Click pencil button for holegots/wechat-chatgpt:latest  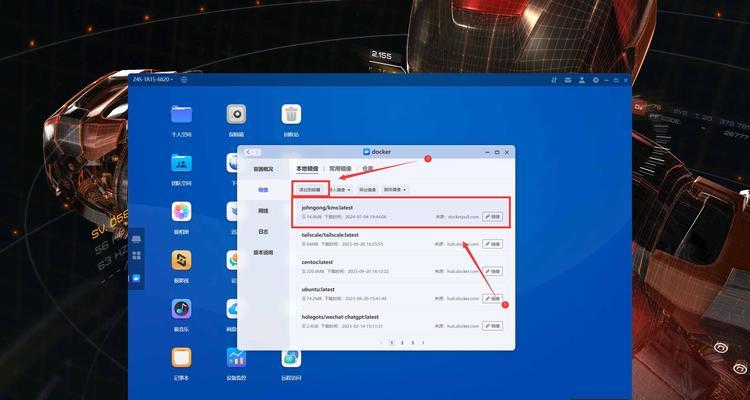click(x=492, y=326)
